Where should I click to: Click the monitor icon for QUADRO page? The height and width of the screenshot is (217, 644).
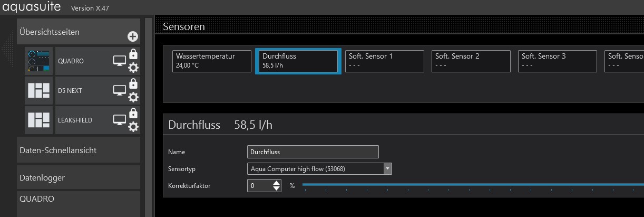(x=120, y=61)
